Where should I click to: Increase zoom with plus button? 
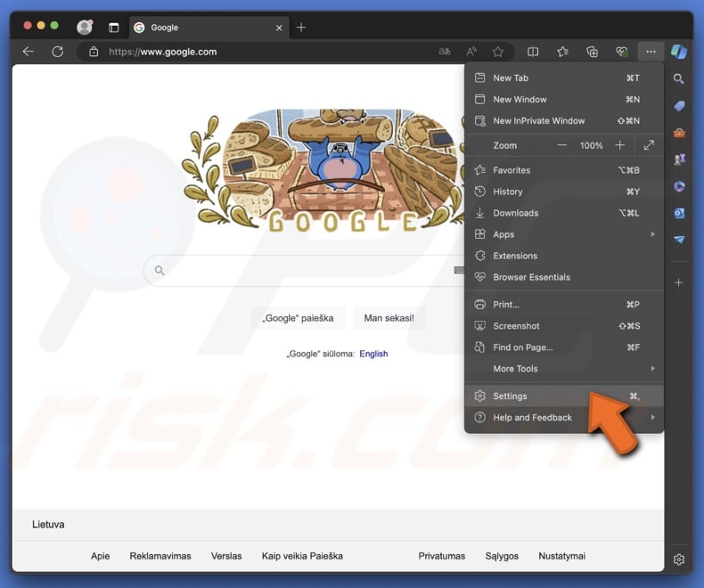click(619, 145)
